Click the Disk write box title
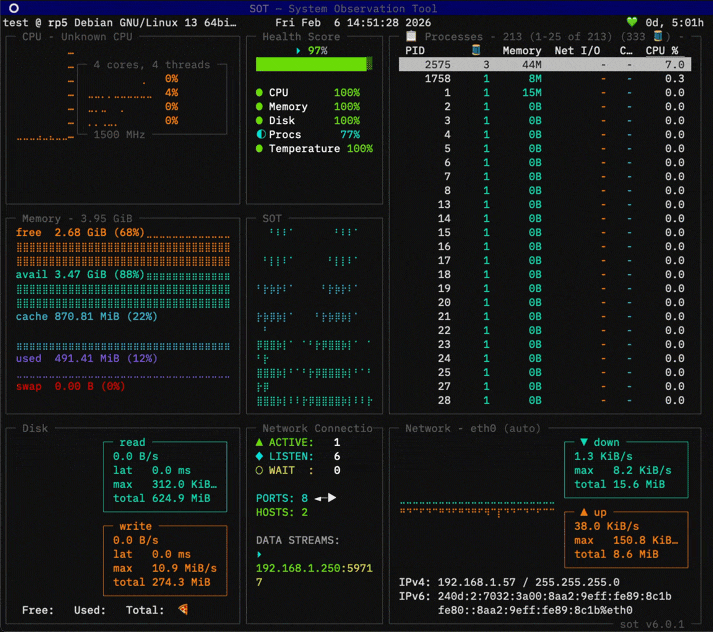This screenshot has width=713, height=632. click(136, 526)
